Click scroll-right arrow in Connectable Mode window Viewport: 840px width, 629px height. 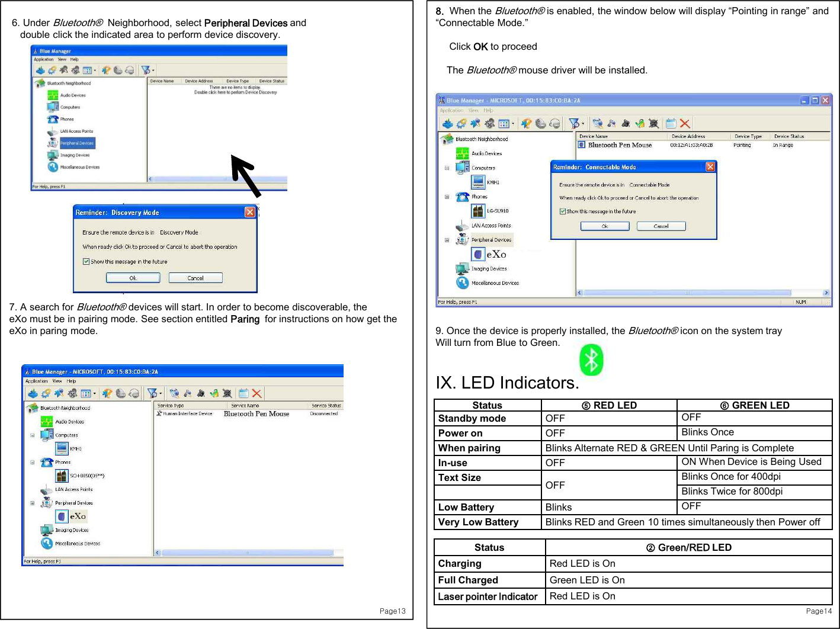tap(826, 293)
